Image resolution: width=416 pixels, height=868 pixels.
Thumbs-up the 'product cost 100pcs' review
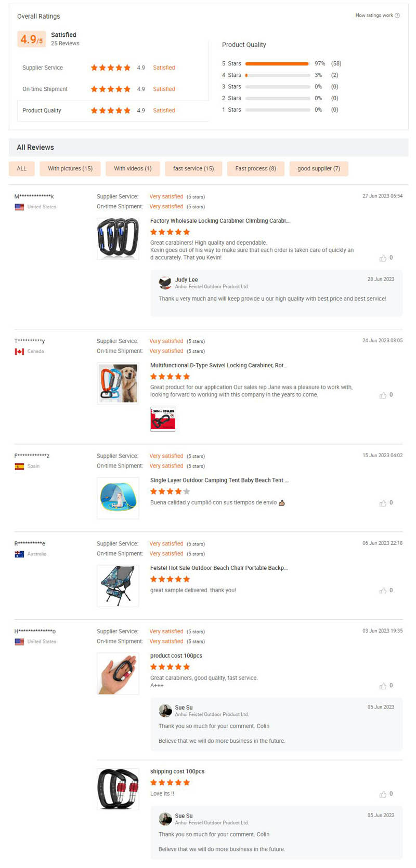[x=383, y=686]
